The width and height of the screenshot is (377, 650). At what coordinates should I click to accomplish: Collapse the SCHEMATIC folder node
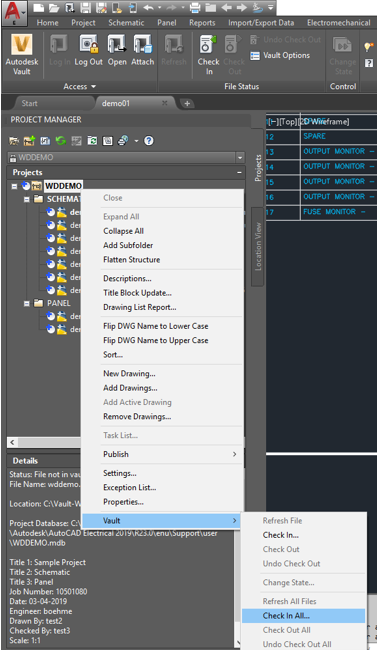click(27, 199)
